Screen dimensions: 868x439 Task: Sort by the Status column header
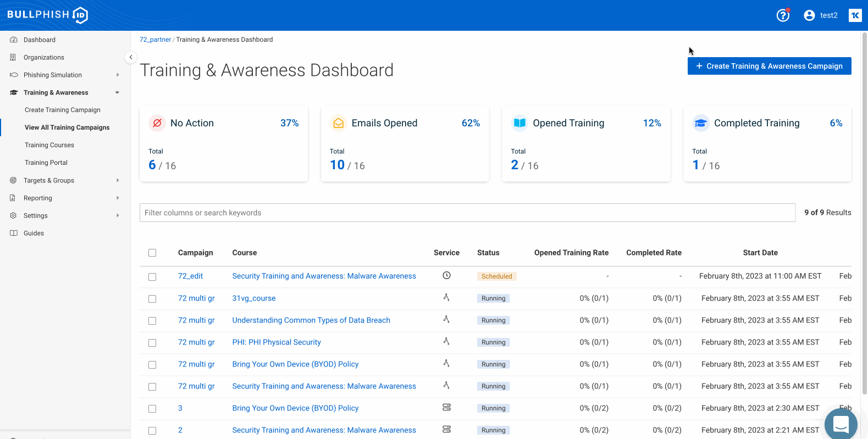(488, 253)
